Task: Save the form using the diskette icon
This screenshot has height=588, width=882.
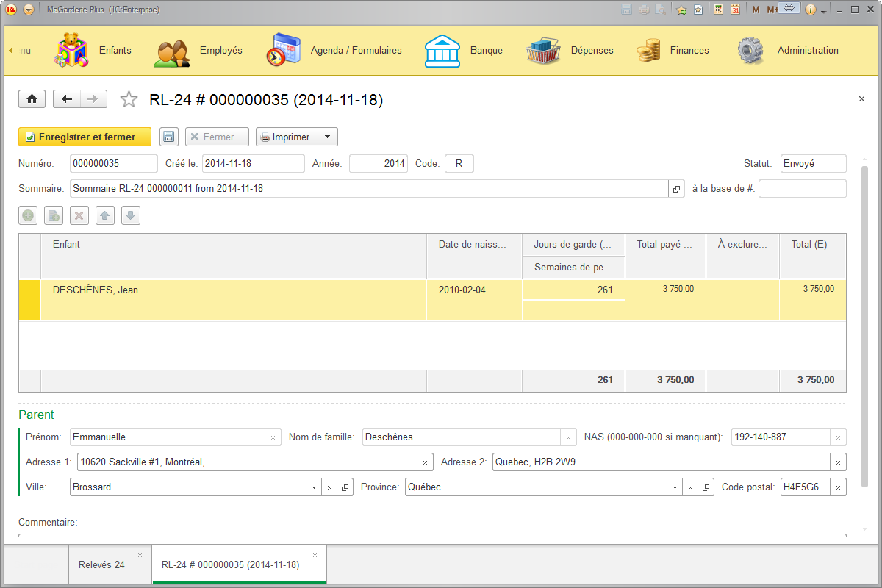Action: [x=168, y=136]
